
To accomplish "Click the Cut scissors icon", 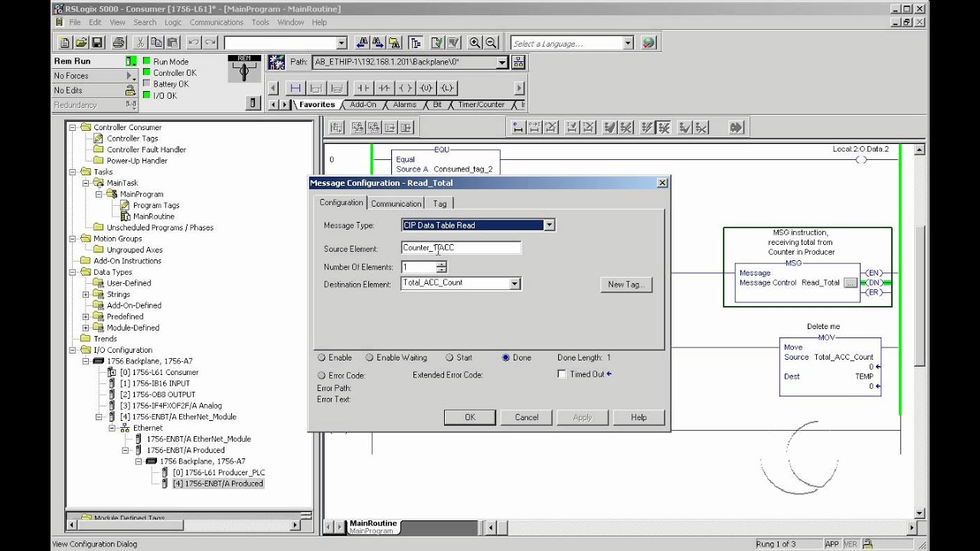I will pyautogui.click(x=141, y=43).
